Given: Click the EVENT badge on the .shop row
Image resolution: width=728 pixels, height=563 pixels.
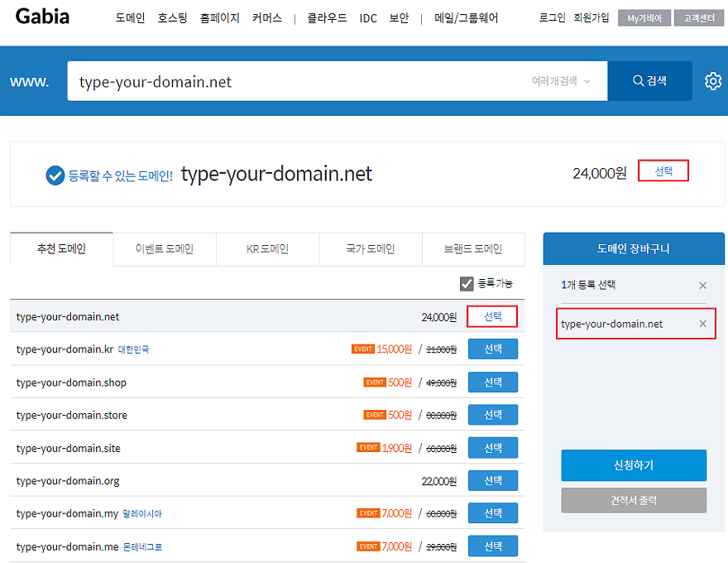Looking at the screenshot, I should tap(375, 382).
